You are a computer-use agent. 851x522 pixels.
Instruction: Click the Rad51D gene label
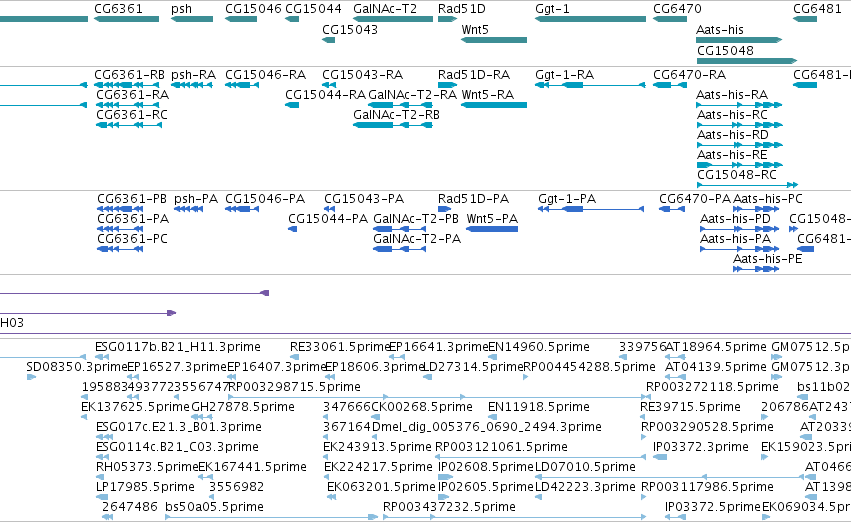[462, 9]
